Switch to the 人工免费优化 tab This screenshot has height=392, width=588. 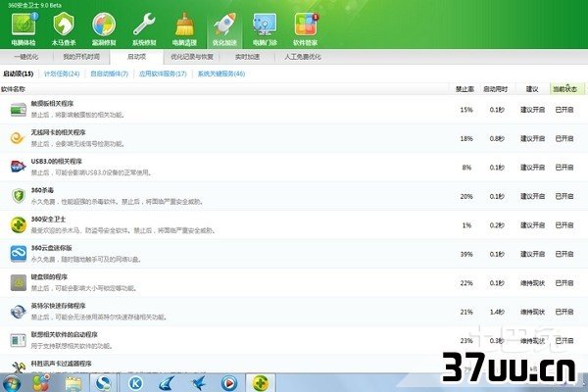(x=303, y=57)
